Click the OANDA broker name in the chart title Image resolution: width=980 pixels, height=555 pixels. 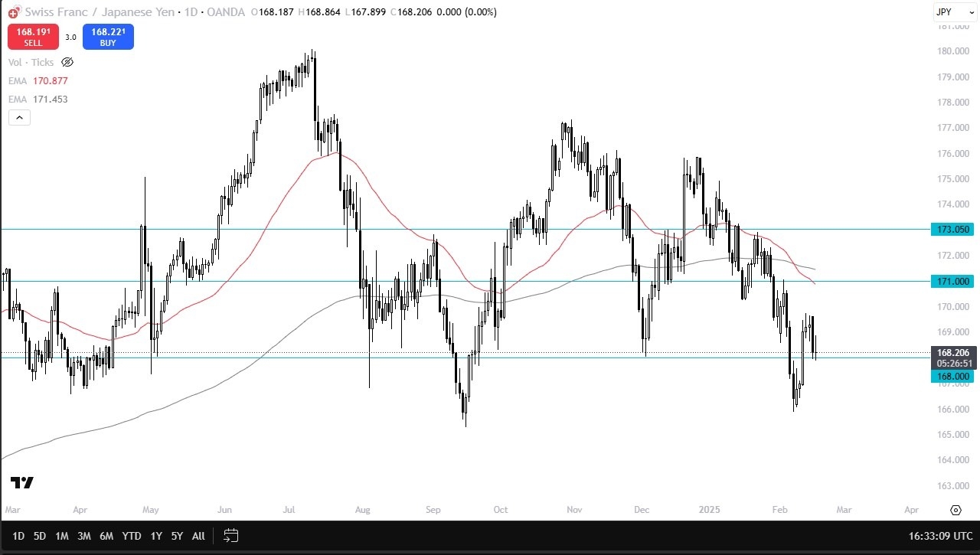(226, 12)
